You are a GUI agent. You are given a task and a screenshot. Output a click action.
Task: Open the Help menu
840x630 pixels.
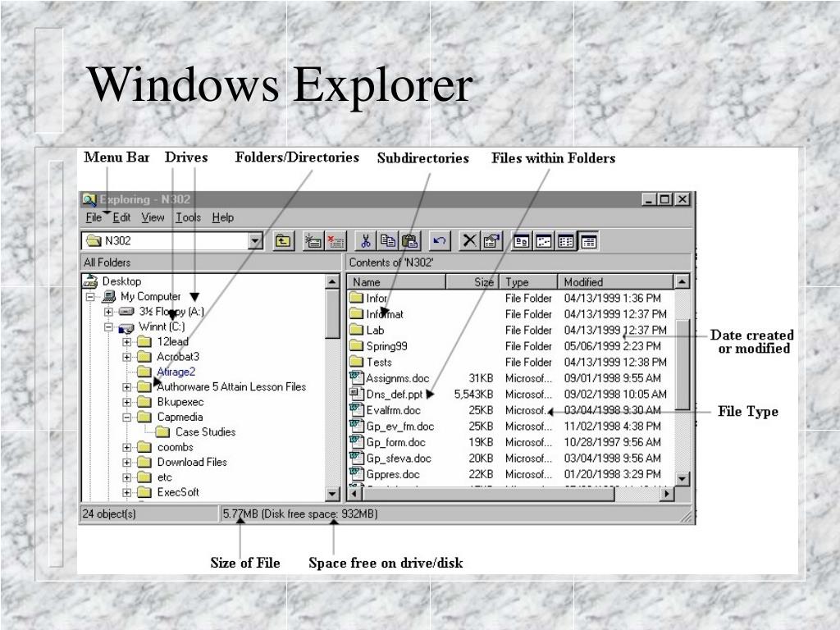coord(223,217)
